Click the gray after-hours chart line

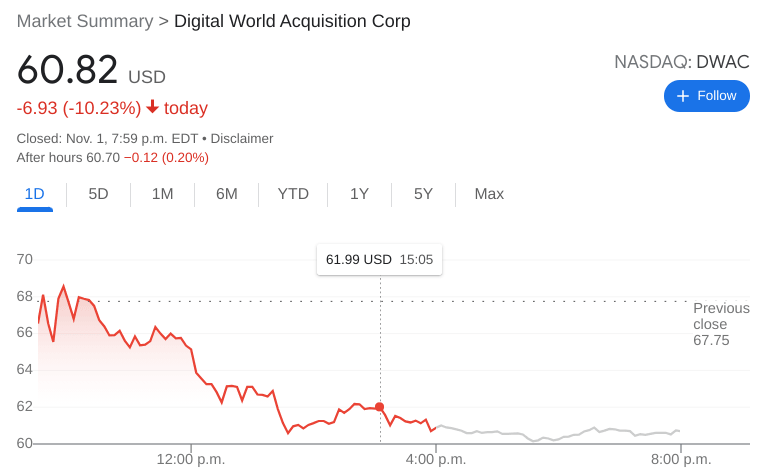(x=560, y=434)
